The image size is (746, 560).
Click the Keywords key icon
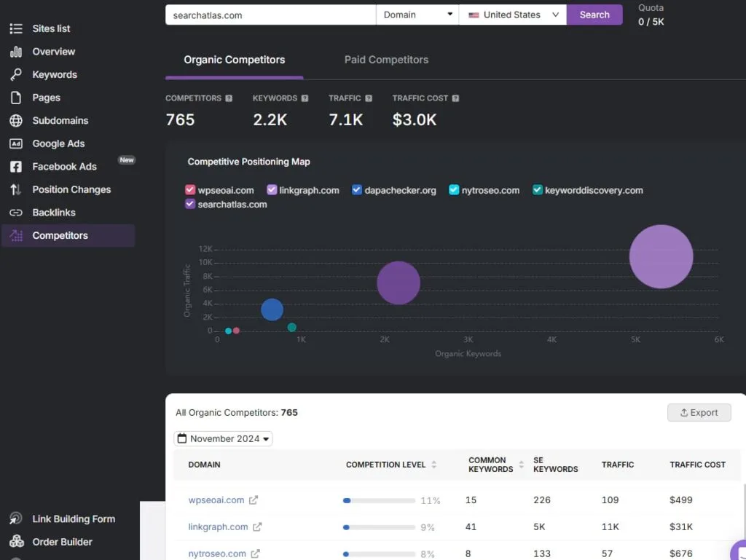pyautogui.click(x=16, y=74)
